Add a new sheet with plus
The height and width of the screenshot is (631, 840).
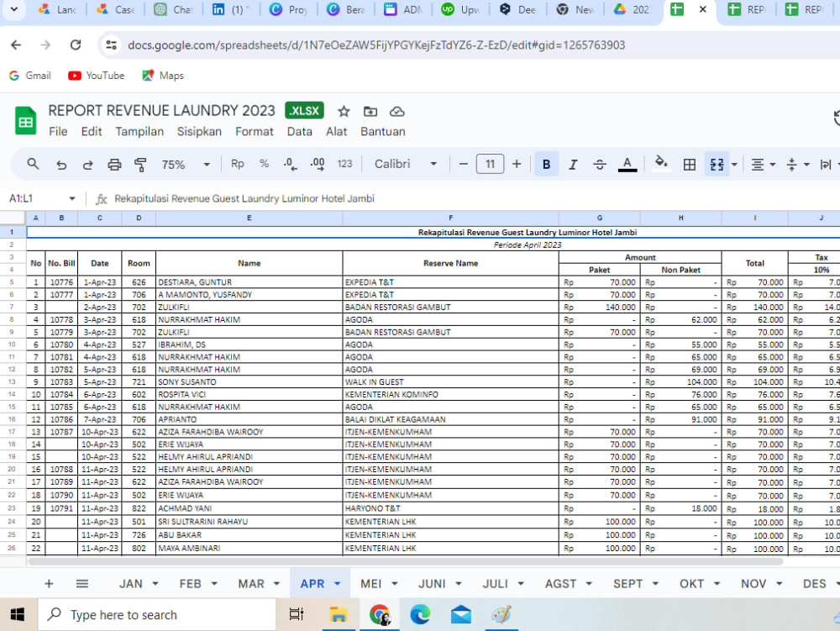49,583
